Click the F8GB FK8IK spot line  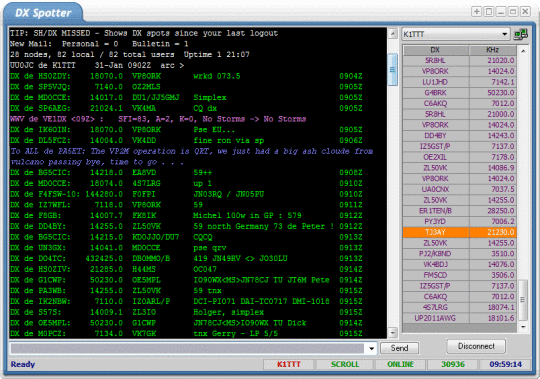coord(186,216)
